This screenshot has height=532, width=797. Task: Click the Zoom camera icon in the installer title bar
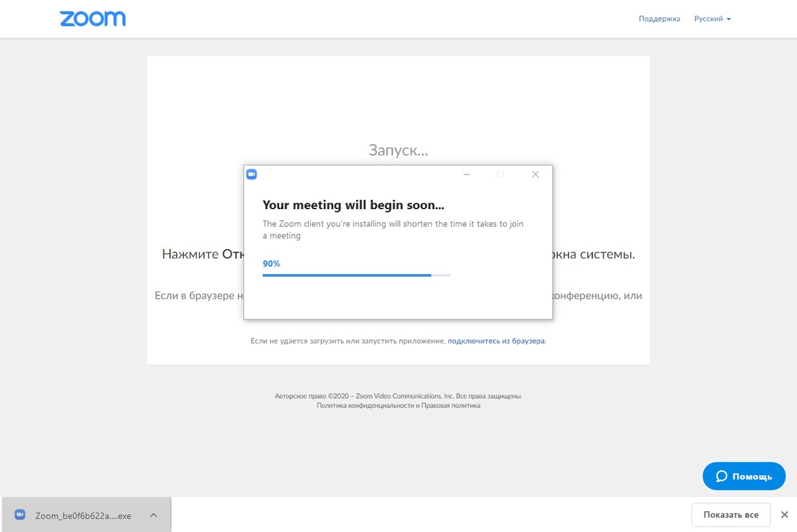[x=252, y=174]
